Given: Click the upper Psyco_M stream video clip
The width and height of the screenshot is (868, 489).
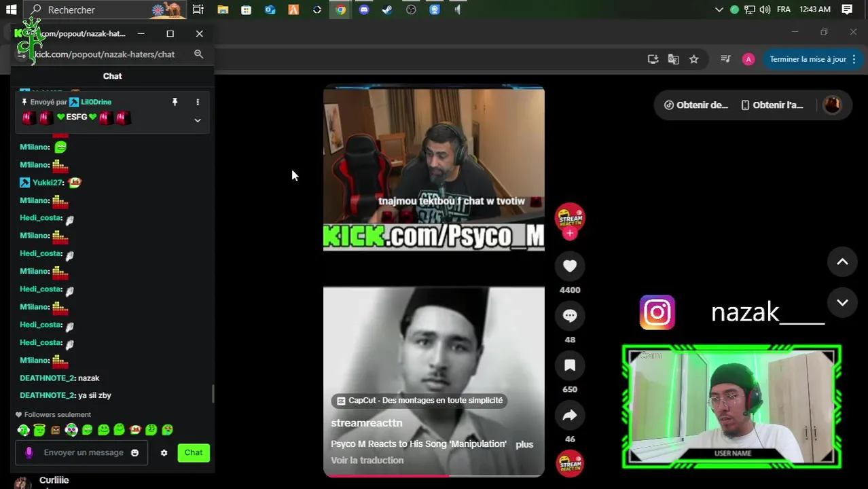Looking at the screenshot, I should tap(433, 169).
